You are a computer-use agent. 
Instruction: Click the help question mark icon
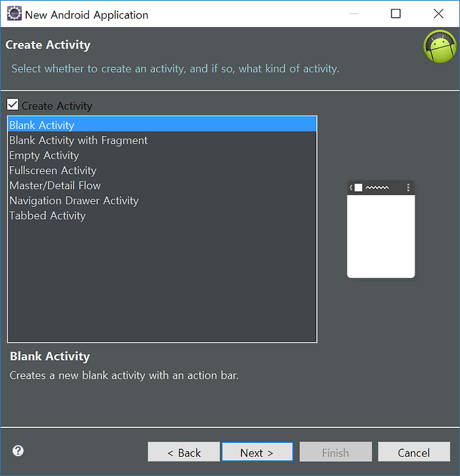tap(19, 451)
